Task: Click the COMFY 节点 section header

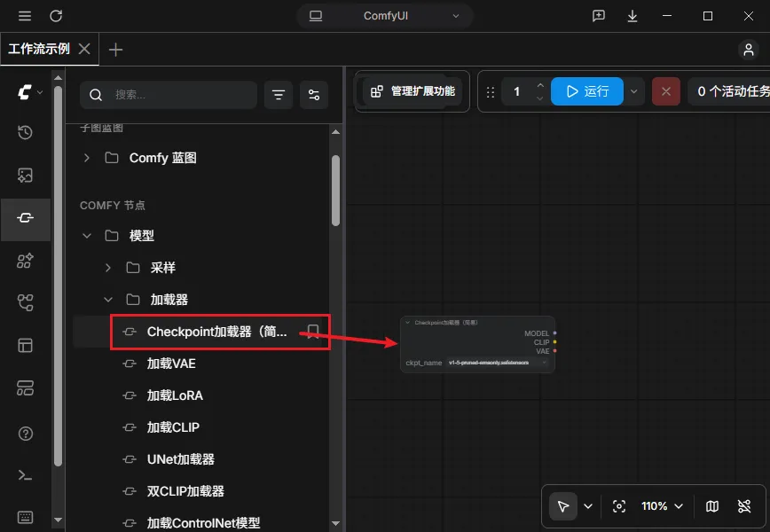Action: coord(113,205)
